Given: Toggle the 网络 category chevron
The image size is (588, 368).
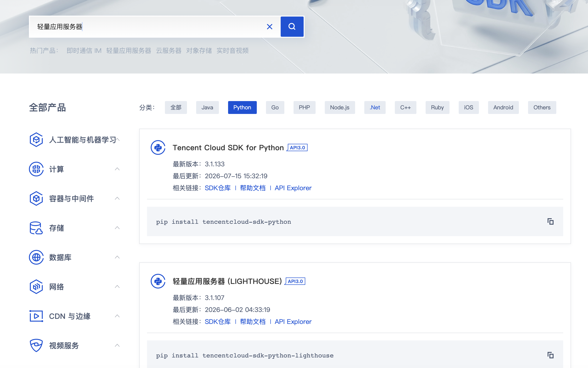Looking at the screenshot, I should tap(117, 286).
